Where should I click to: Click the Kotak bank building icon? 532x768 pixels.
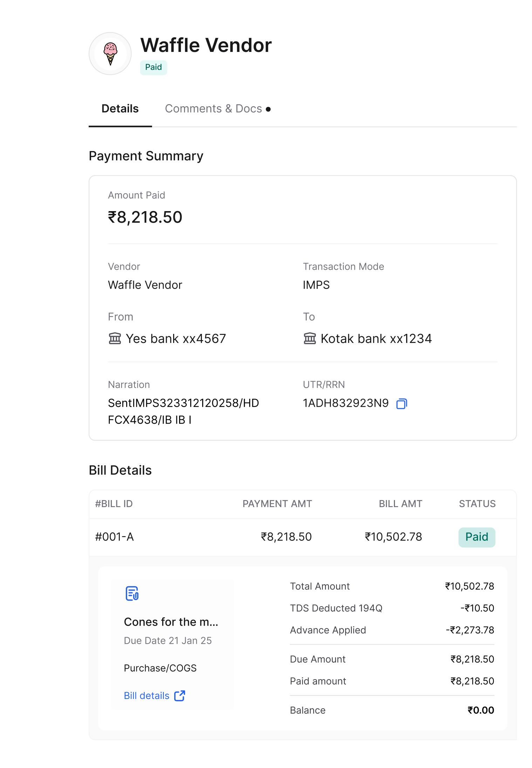(x=309, y=338)
